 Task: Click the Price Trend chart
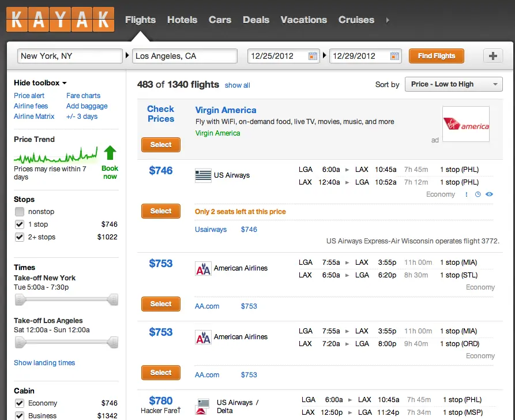click(x=55, y=155)
